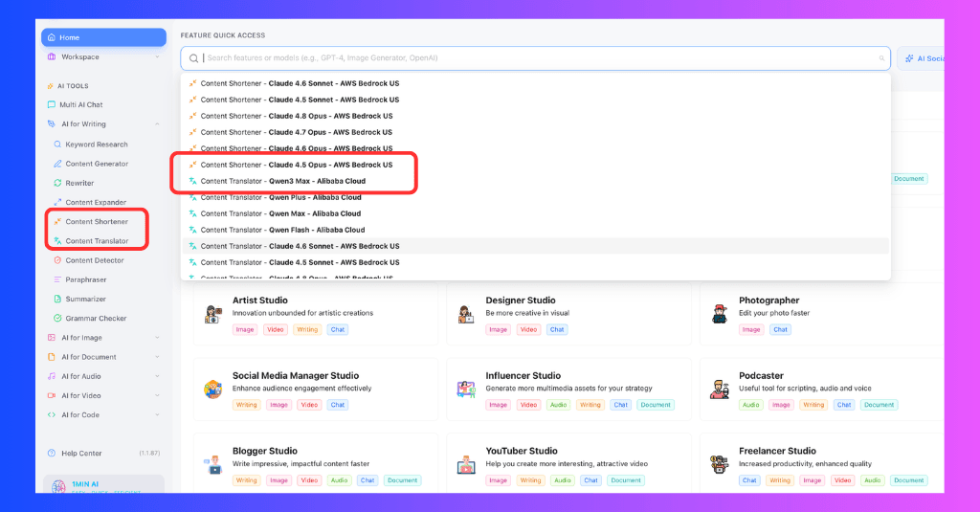
Task: Click the Podcaster character icon
Action: click(x=720, y=390)
